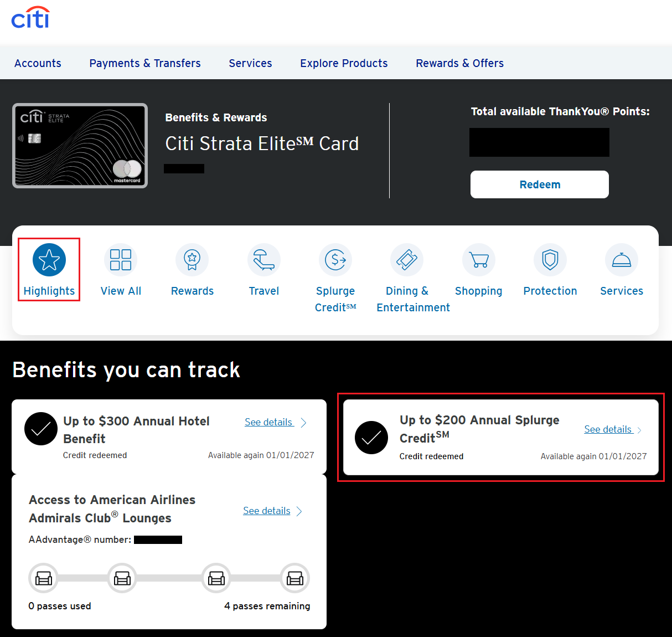Click the Splurge Credit checkmark circle

[x=371, y=438]
